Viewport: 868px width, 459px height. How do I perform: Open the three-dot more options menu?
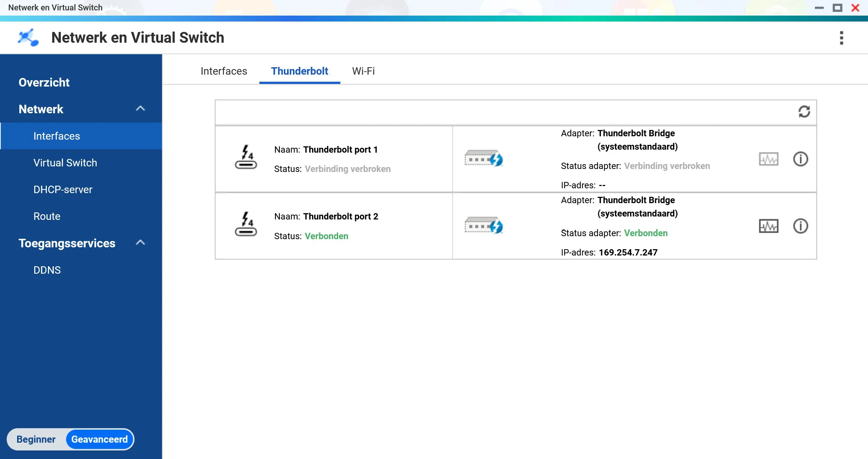click(841, 38)
